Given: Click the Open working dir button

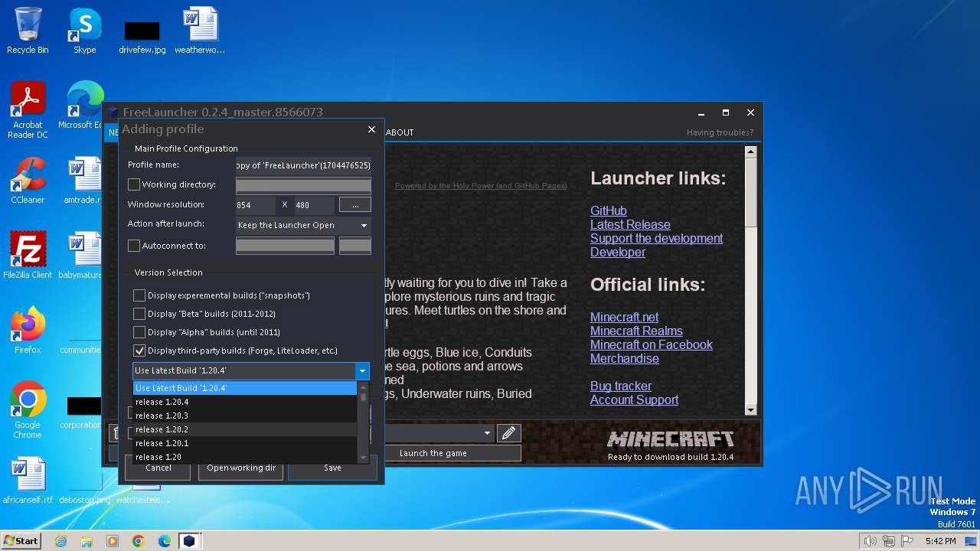Looking at the screenshot, I should pos(240,468).
